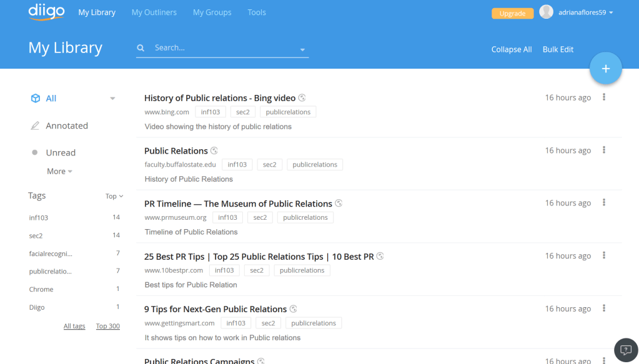
Task: Click the blue plus add button
Action: 605,69
